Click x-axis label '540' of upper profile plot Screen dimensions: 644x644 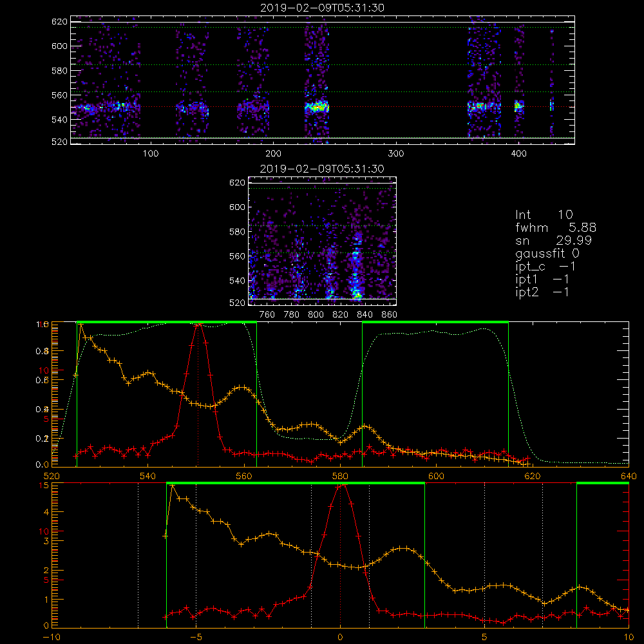coord(148,476)
